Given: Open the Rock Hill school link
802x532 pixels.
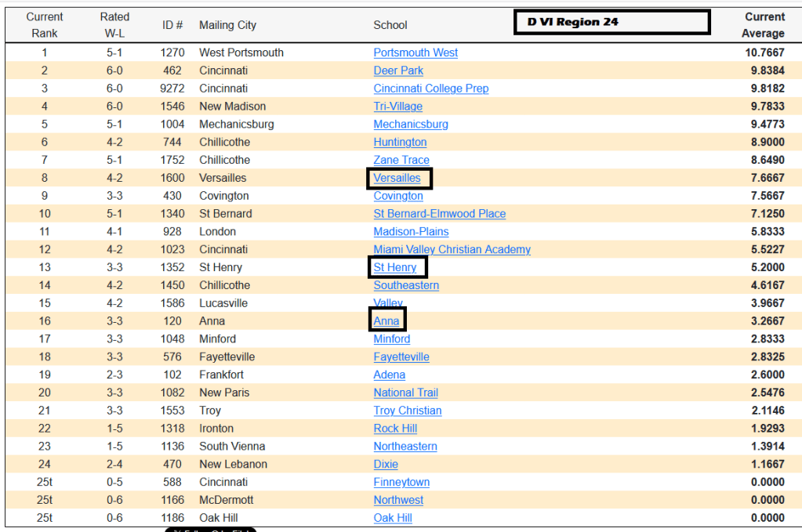Looking at the screenshot, I should 395,429.
